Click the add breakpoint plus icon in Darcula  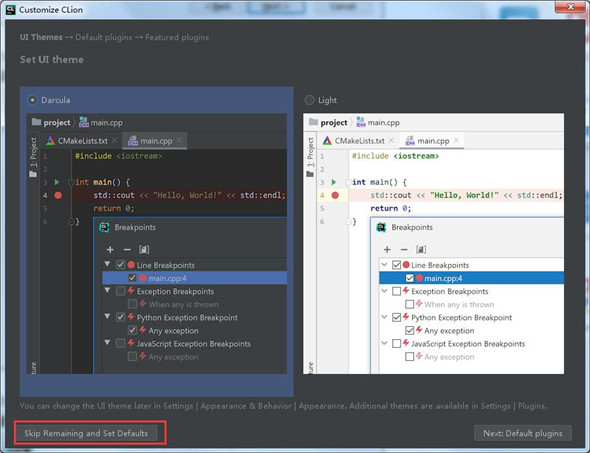[110, 249]
